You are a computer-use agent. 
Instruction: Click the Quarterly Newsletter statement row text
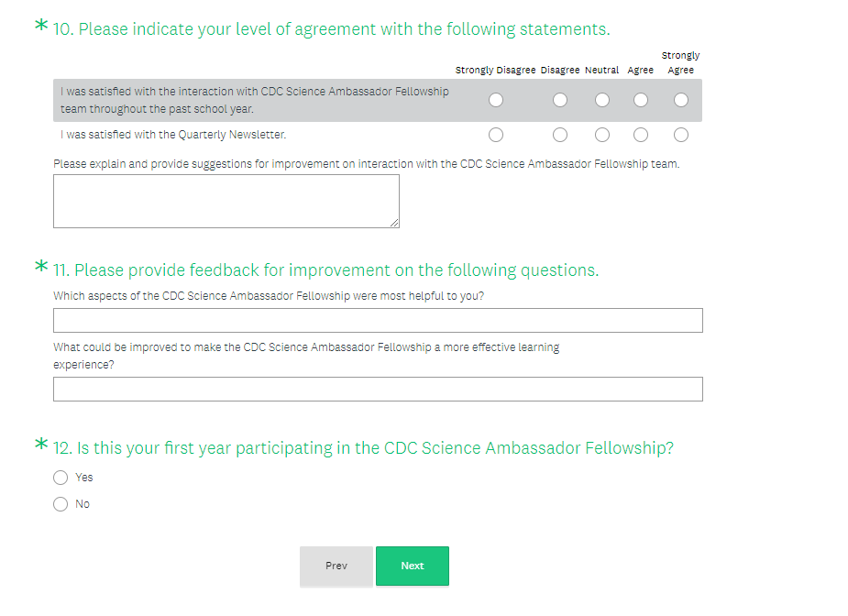click(173, 135)
